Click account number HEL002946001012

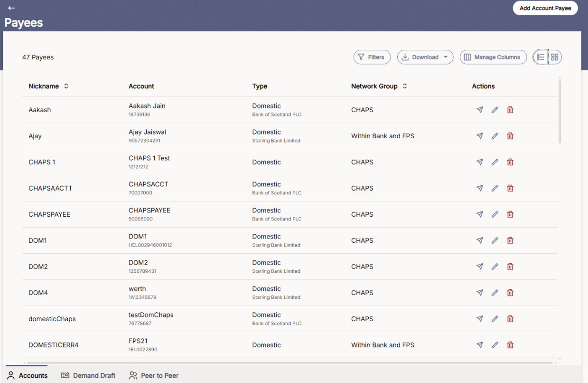pyautogui.click(x=150, y=245)
